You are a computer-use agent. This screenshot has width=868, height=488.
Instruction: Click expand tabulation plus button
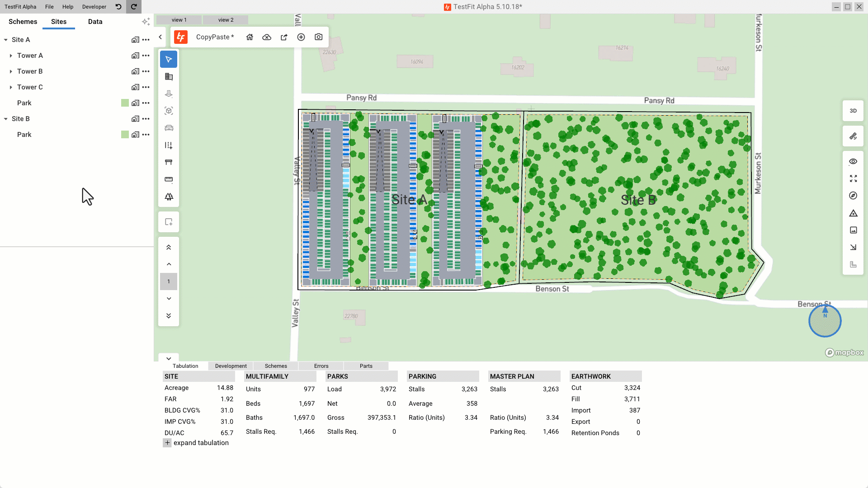167,443
